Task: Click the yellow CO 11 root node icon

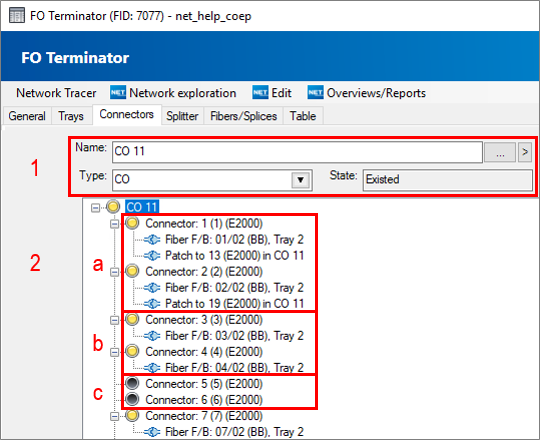Action: click(x=113, y=207)
